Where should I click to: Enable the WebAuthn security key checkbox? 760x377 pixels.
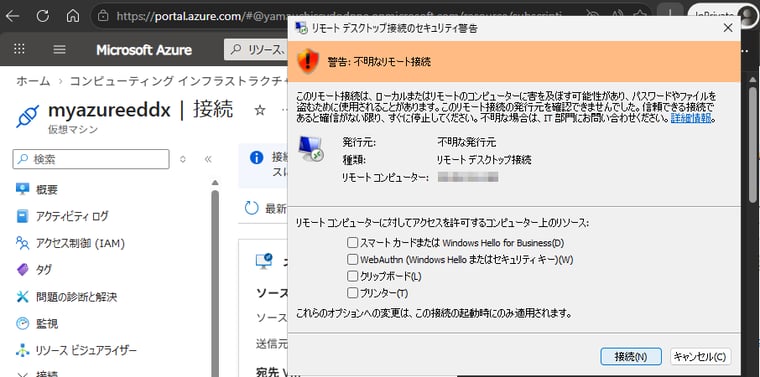click(352, 259)
